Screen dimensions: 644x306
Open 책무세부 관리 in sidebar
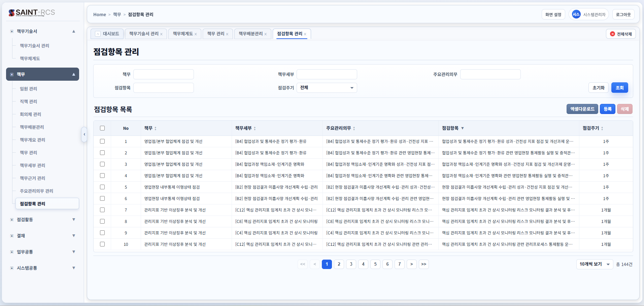pos(32,165)
